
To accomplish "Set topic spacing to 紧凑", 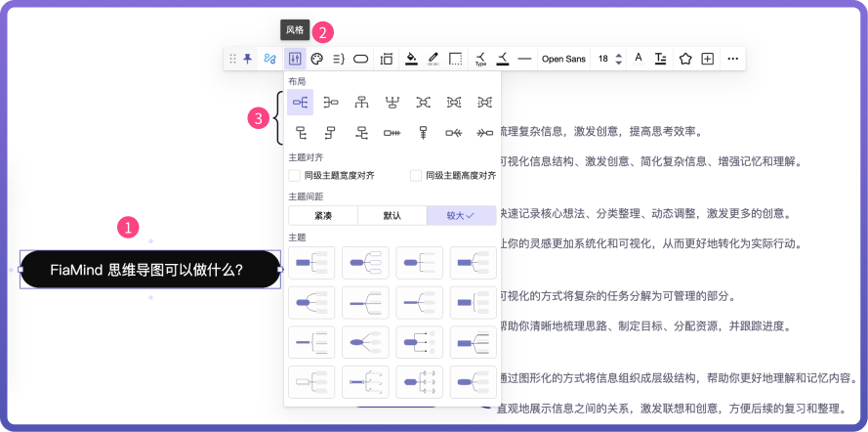I will (x=323, y=215).
